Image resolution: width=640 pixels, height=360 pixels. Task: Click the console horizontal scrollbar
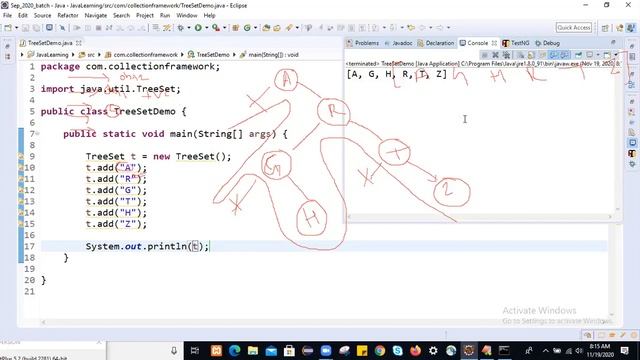pyautogui.click(x=480, y=217)
